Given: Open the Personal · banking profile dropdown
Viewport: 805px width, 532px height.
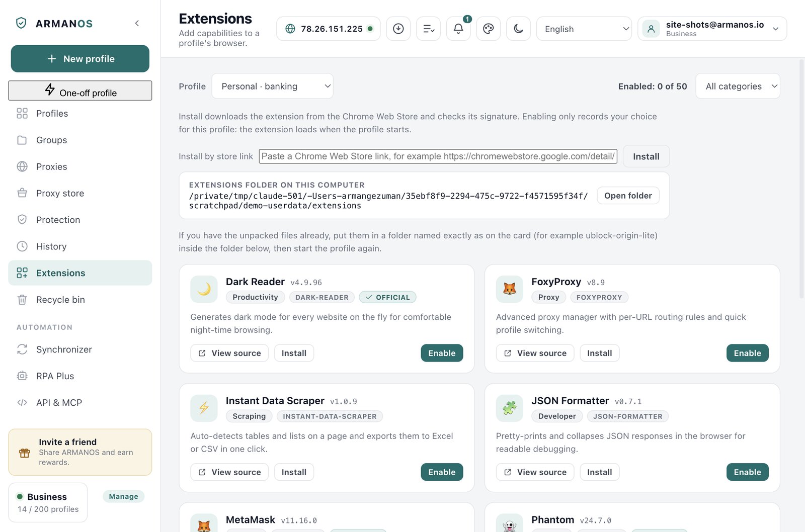Looking at the screenshot, I should tap(273, 86).
